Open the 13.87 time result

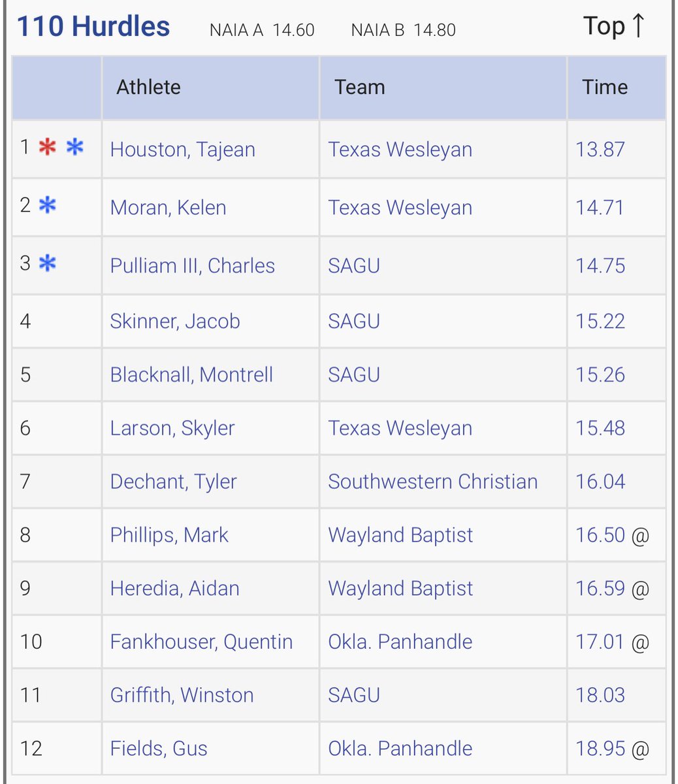click(x=600, y=150)
